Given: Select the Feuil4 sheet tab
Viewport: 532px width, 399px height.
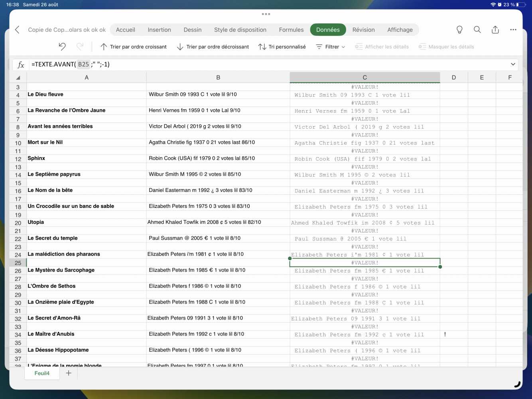Looking at the screenshot, I should [42, 373].
